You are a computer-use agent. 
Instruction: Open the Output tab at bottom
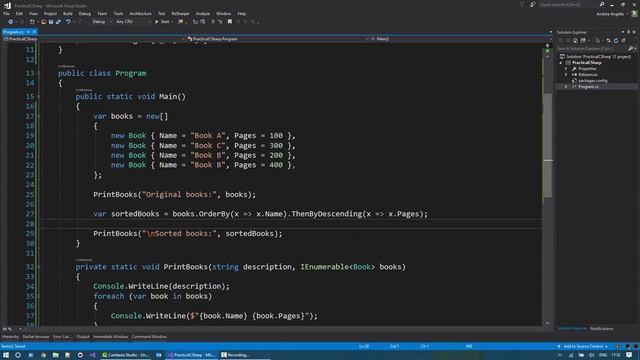coord(83,337)
